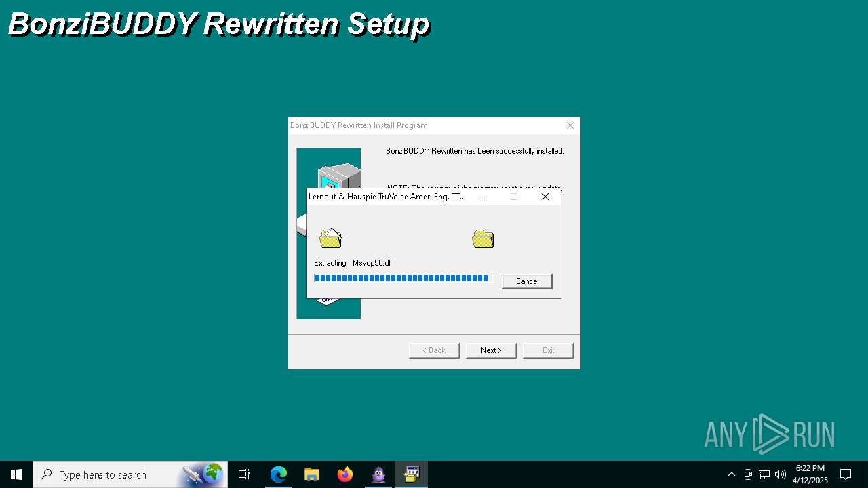Click the disabled Back button
This screenshot has height=488, width=868.
coord(434,350)
